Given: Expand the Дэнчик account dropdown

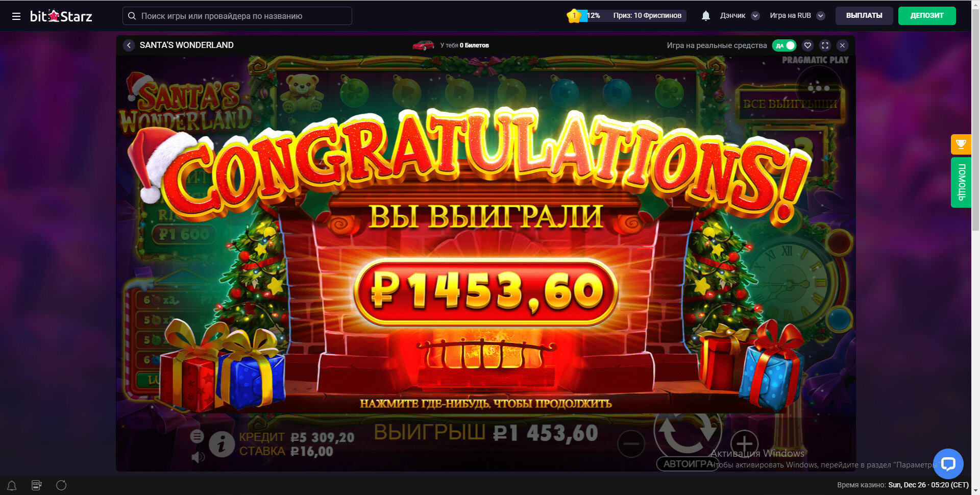Looking at the screenshot, I should click(x=740, y=16).
